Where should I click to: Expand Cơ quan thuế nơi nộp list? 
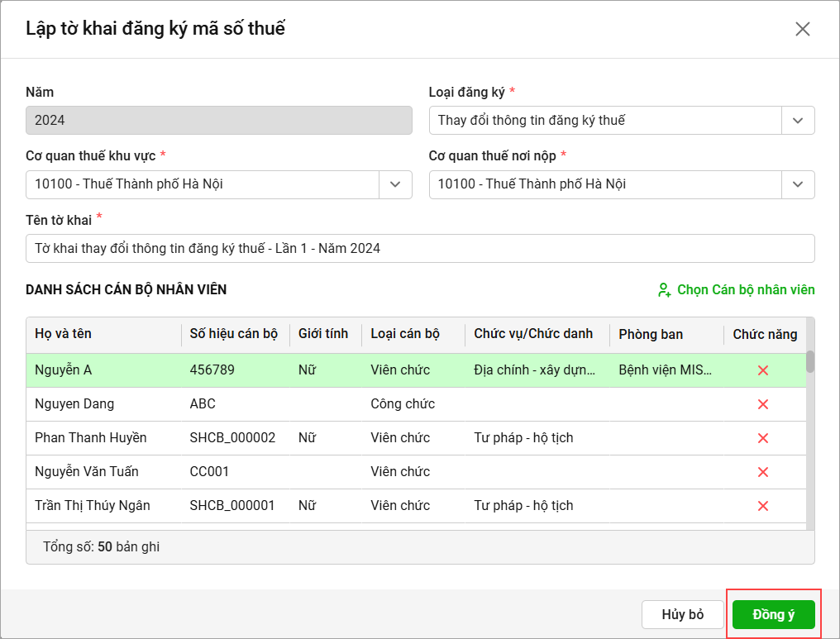798,184
